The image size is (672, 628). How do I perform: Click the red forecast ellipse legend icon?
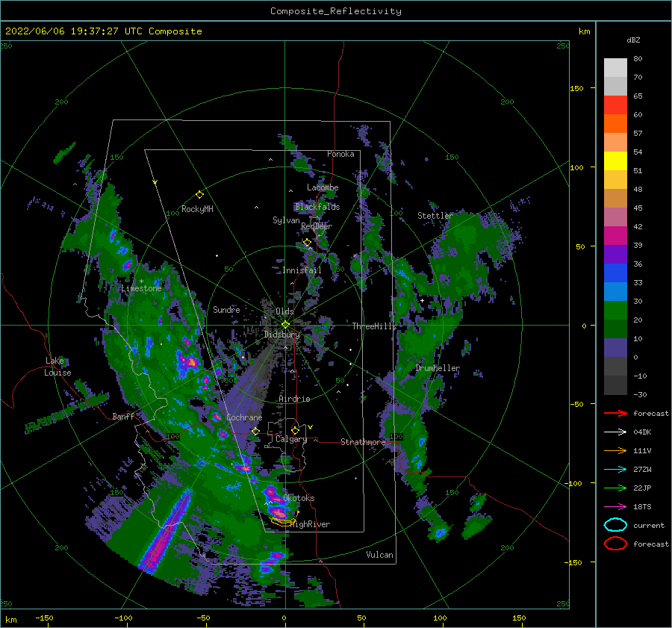615,544
